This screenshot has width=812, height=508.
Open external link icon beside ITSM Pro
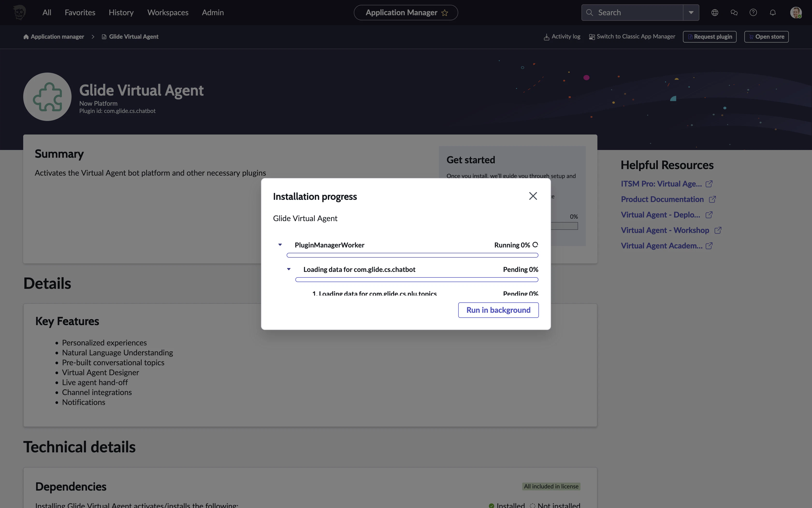[709, 184]
